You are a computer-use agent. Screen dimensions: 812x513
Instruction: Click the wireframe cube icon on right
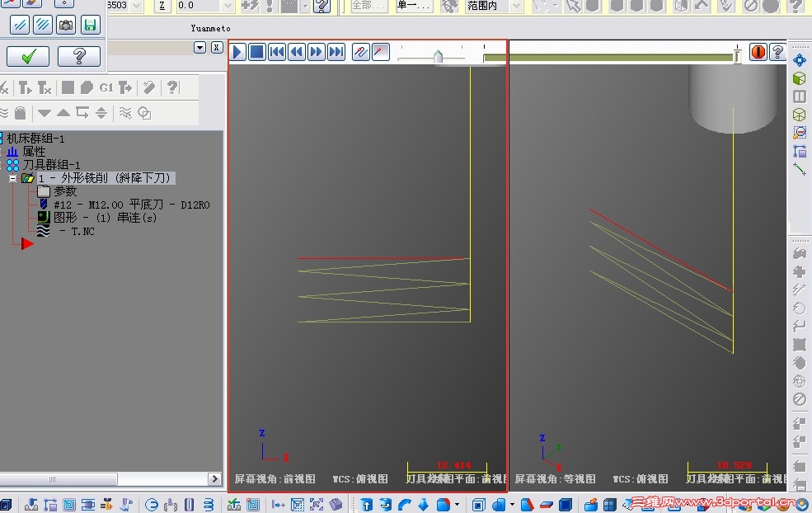pos(800,114)
